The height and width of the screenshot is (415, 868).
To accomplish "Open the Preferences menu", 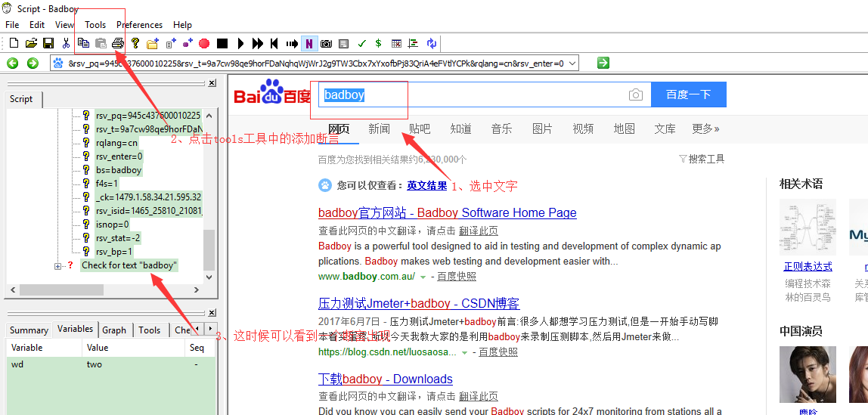I will pos(139,25).
